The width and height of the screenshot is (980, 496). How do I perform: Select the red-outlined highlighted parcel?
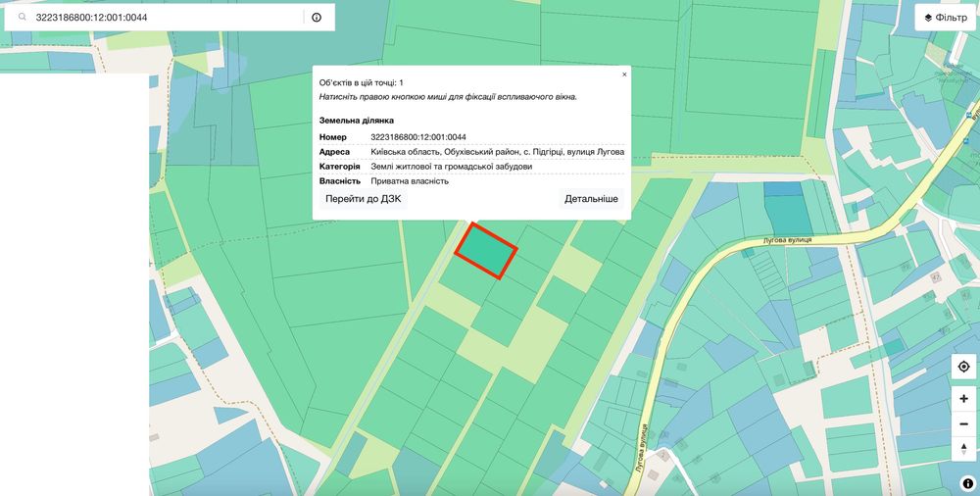click(486, 251)
